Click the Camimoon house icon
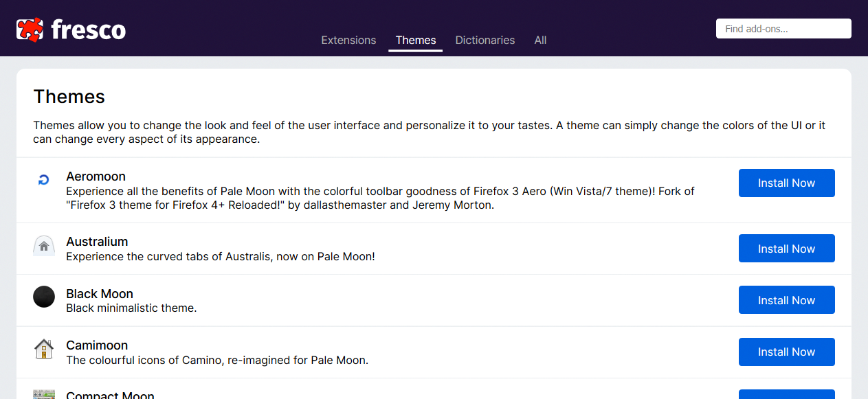 43,348
